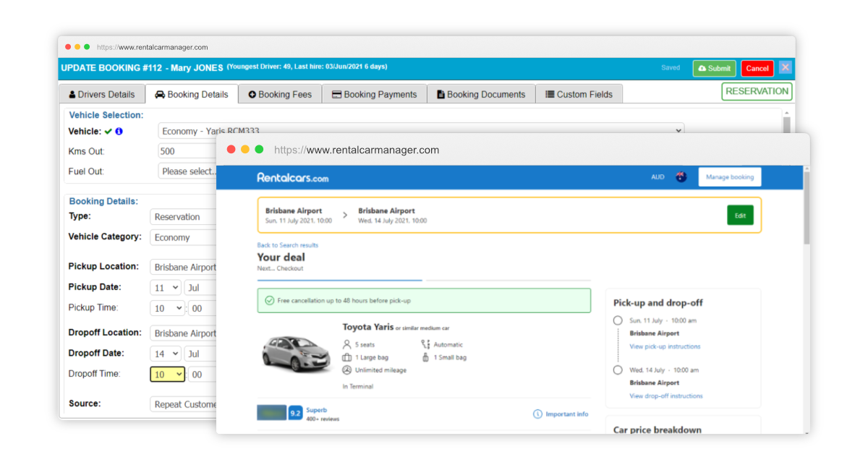Click the green Edit button on the itinerary bar

click(740, 215)
